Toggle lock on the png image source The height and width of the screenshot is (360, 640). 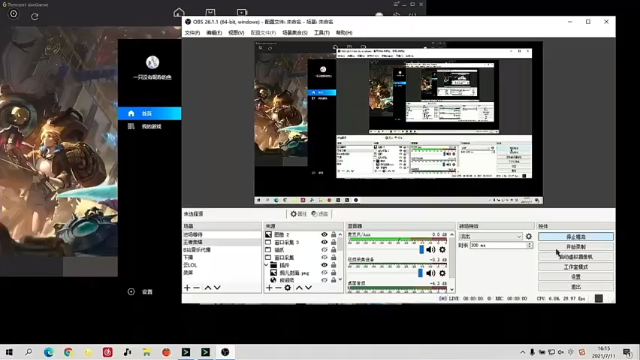pos(333,273)
